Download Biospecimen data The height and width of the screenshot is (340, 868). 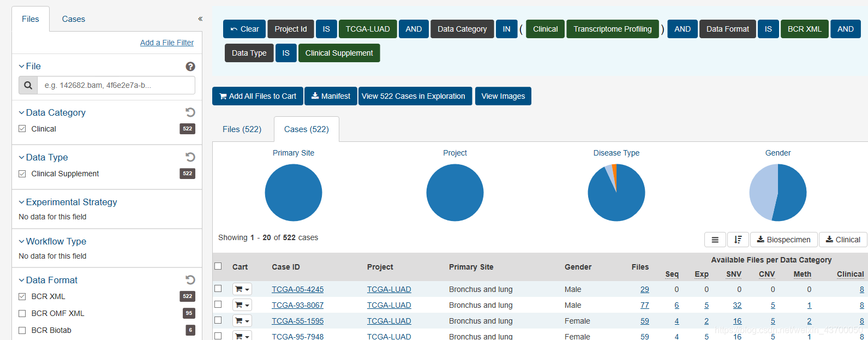tap(784, 240)
